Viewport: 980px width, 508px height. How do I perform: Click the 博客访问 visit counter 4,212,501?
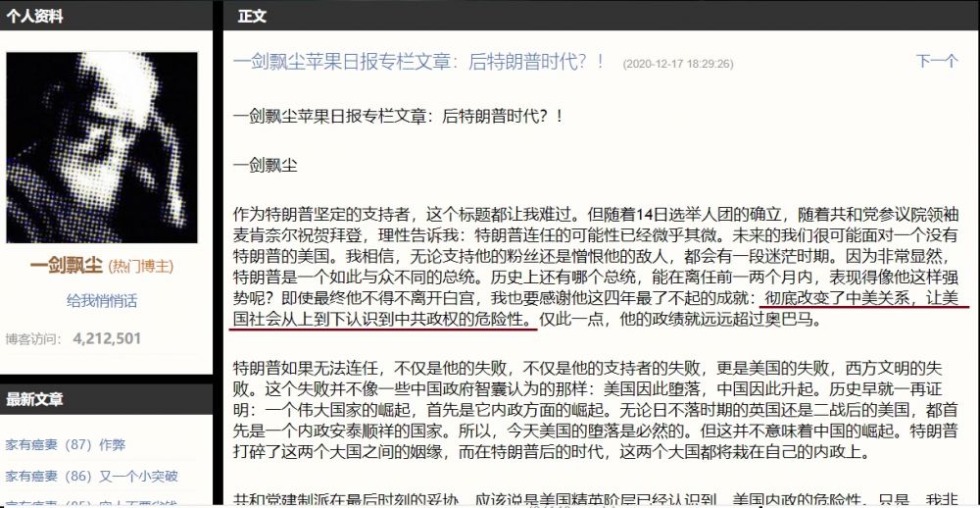pos(107,339)
